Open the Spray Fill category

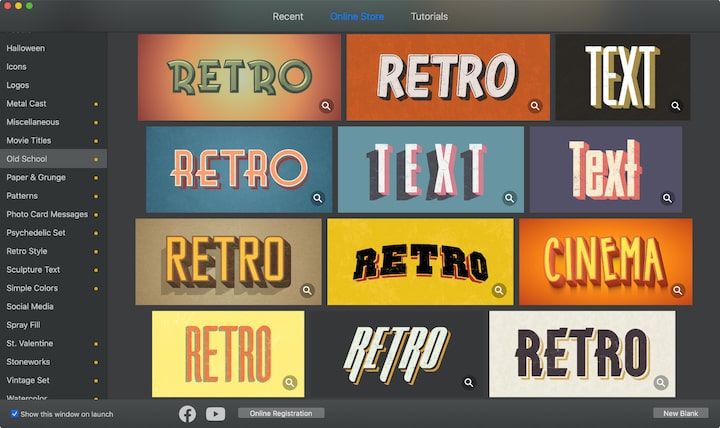[x=53, y=325]
